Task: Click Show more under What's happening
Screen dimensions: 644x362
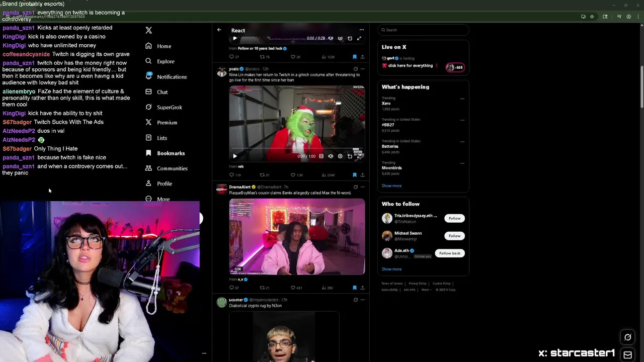Action: tap(391, 186)
